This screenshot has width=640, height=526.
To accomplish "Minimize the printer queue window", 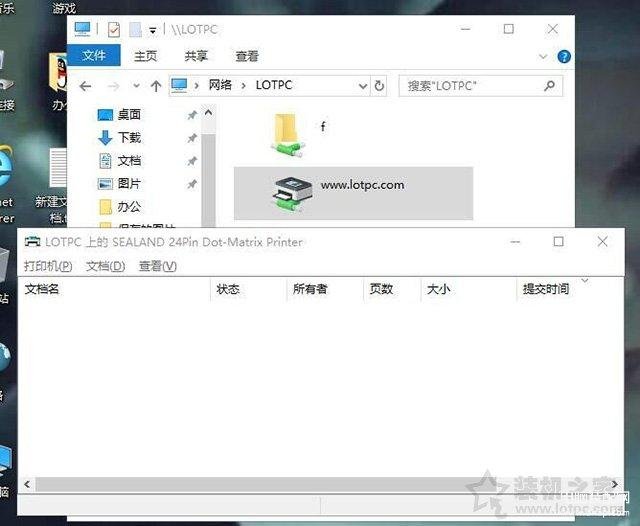I will pyautogui.click(x=515, y=242).
